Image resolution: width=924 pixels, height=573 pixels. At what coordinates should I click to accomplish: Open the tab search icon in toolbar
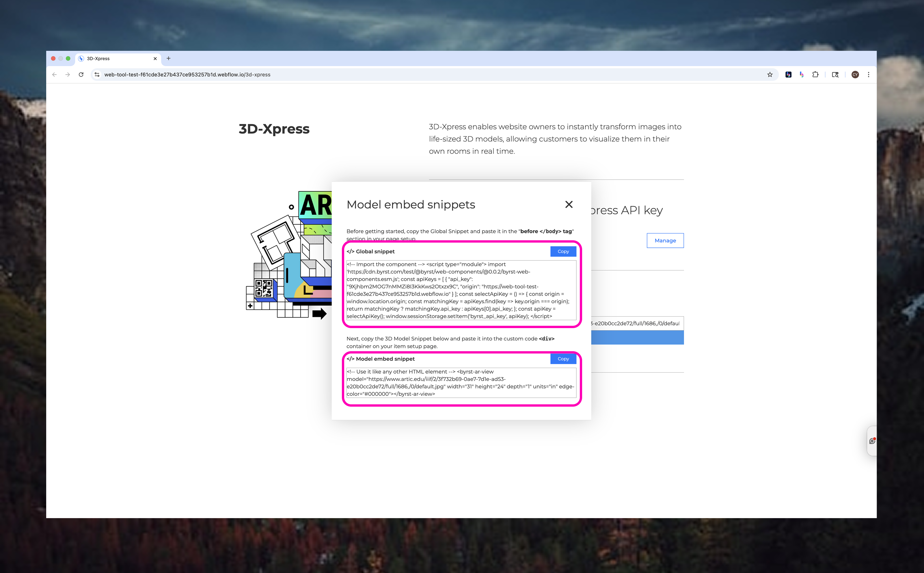pos(835,75)
